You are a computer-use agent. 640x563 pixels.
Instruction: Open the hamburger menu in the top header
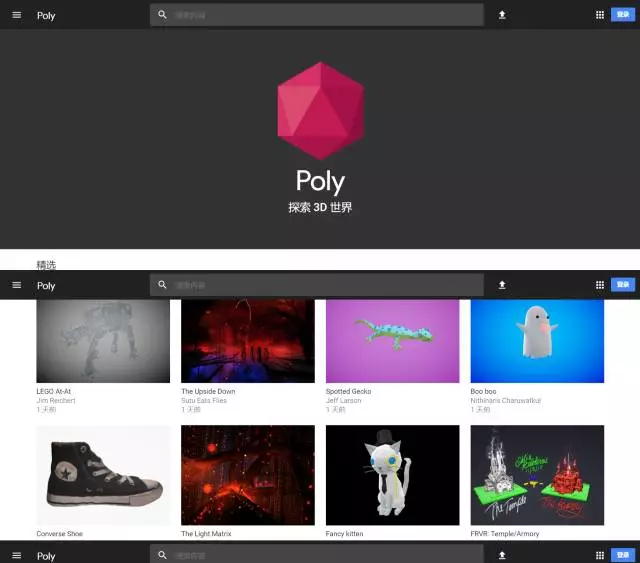[16, 15]
